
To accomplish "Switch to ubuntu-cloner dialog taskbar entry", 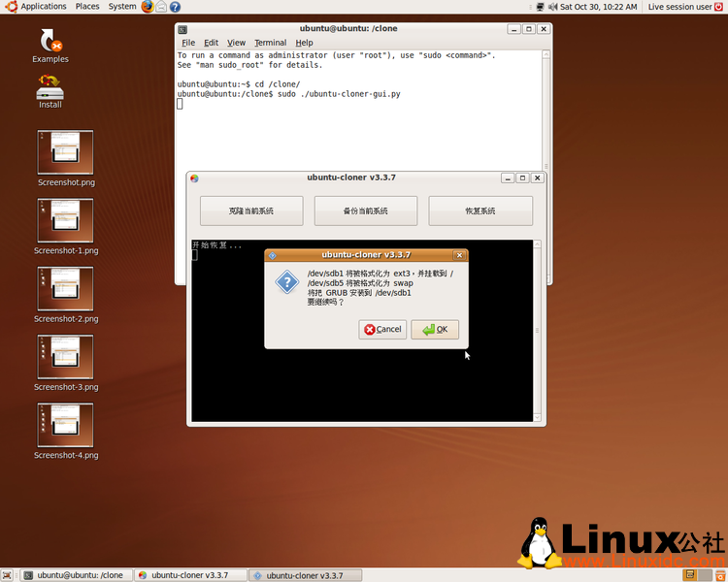I will 305,575.
